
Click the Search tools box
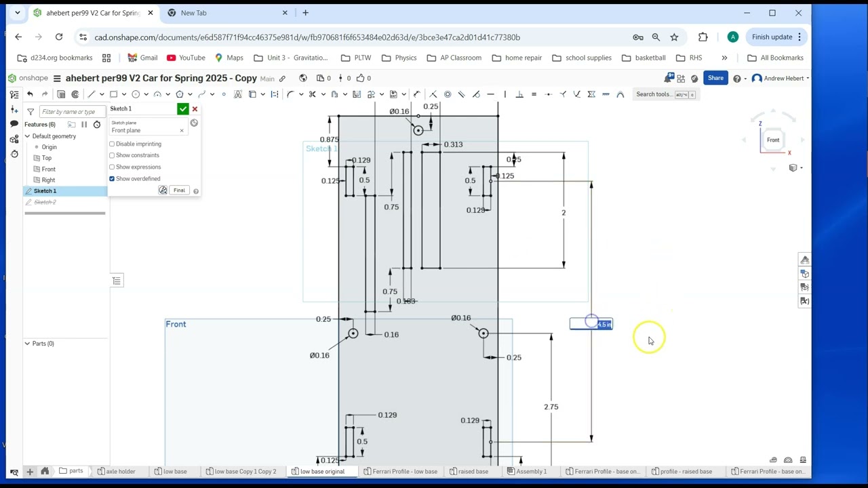coord(665,94)
